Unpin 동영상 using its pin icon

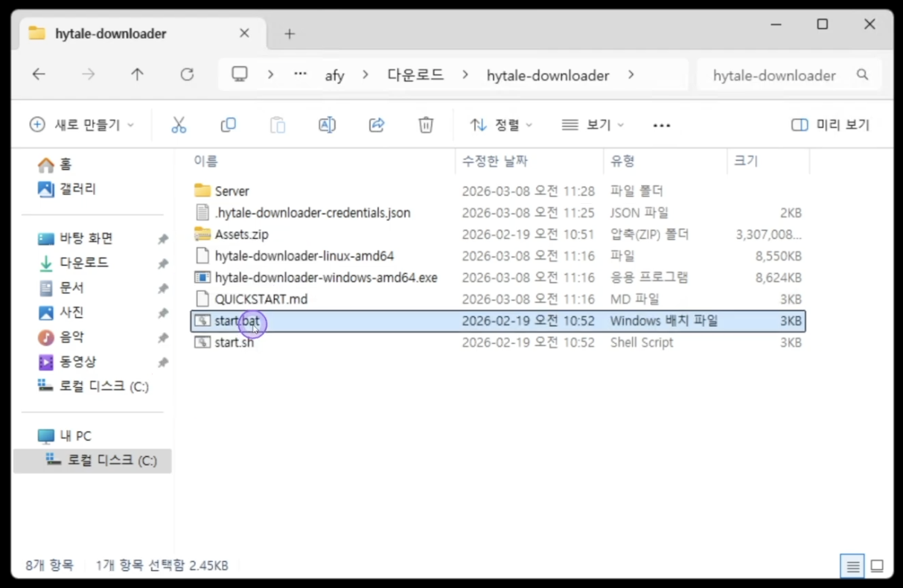[x=162, y=362]
